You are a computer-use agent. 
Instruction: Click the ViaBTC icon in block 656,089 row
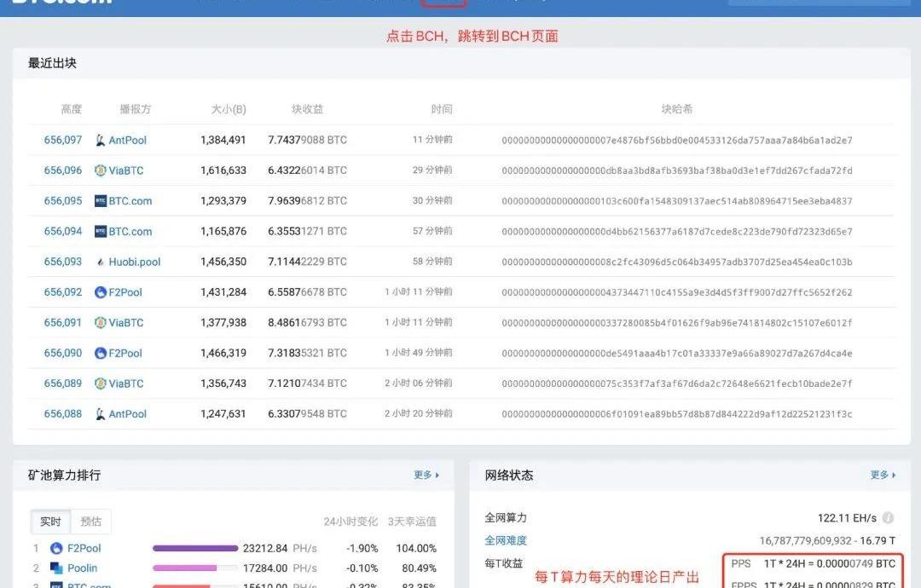[101, 383]
